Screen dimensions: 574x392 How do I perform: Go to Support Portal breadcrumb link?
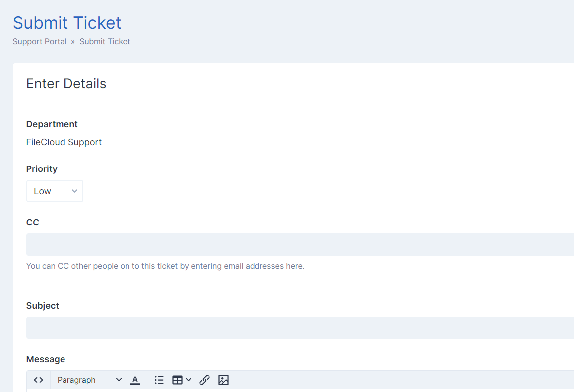pyautogui.click(x=40, y=42)
